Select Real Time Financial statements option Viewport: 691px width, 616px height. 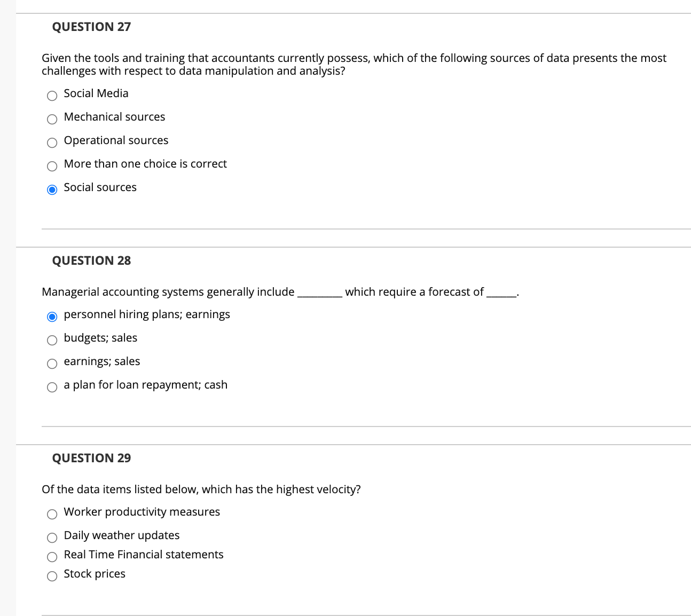point(52,557)
